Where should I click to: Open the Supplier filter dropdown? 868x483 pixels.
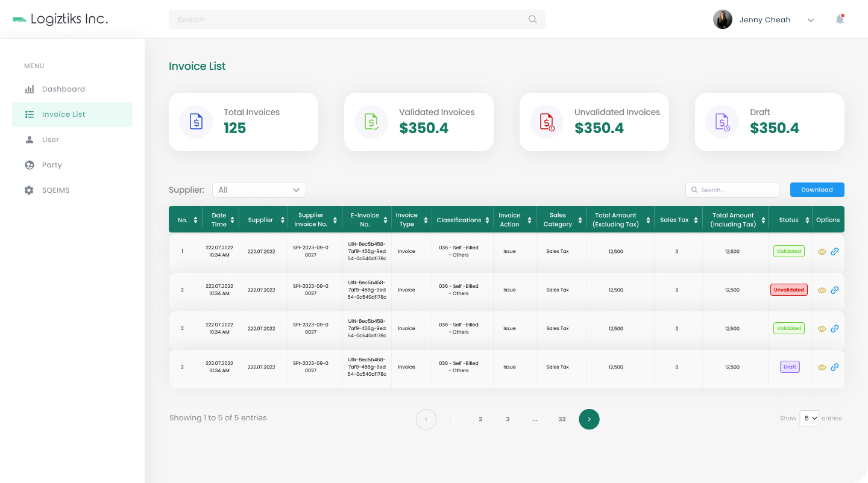click(x=259, y=190)
